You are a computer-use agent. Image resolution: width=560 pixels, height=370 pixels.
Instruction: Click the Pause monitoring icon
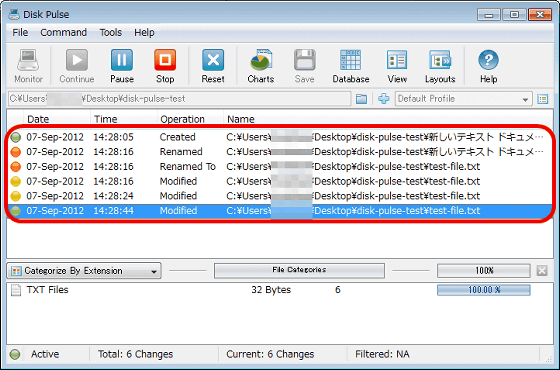[122, 60]
